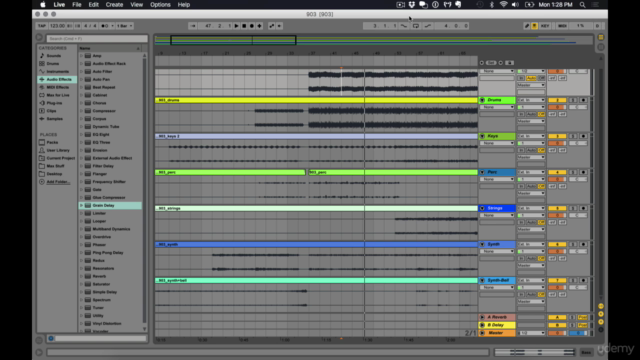640x360 pixels.
Task: Click the browser search field
Action: 97,38
